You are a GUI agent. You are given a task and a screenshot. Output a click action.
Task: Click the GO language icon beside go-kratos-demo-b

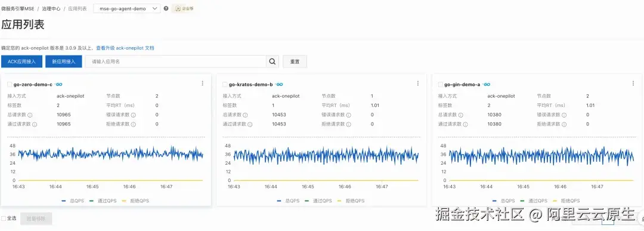pyautogui.click(x=279, y=84)
